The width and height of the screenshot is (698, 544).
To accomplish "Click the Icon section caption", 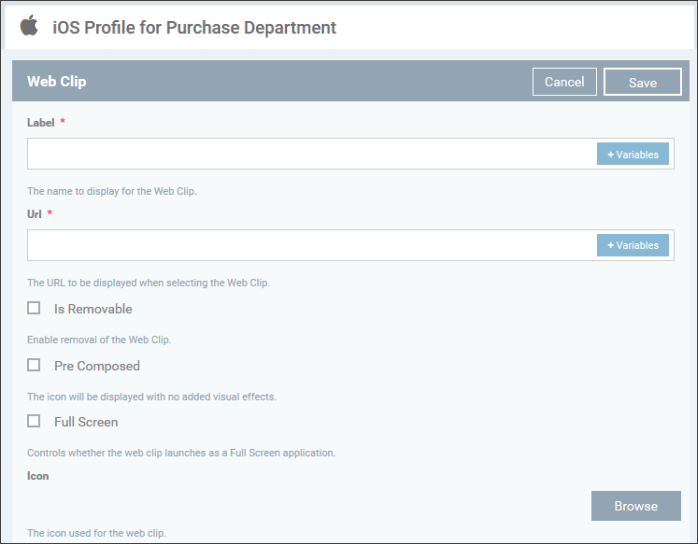I will [38, 476].
